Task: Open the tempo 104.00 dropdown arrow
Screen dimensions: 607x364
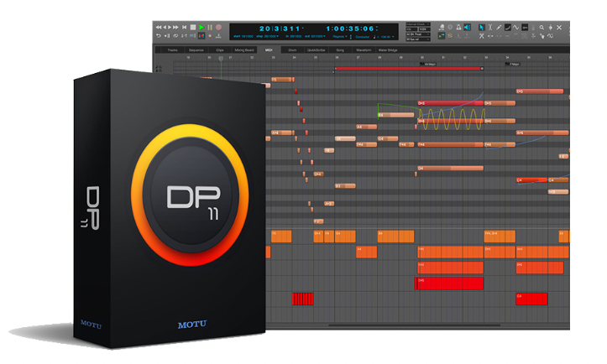Action: [393, 37]
